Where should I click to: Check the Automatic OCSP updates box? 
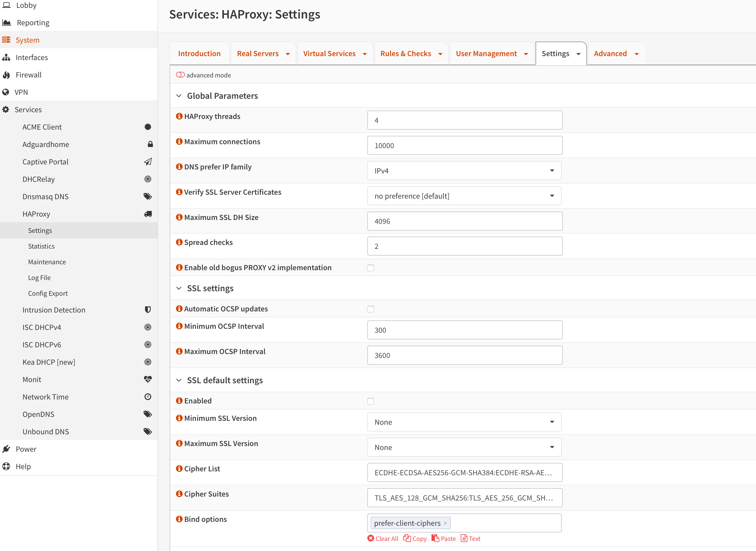coord(370,309)
